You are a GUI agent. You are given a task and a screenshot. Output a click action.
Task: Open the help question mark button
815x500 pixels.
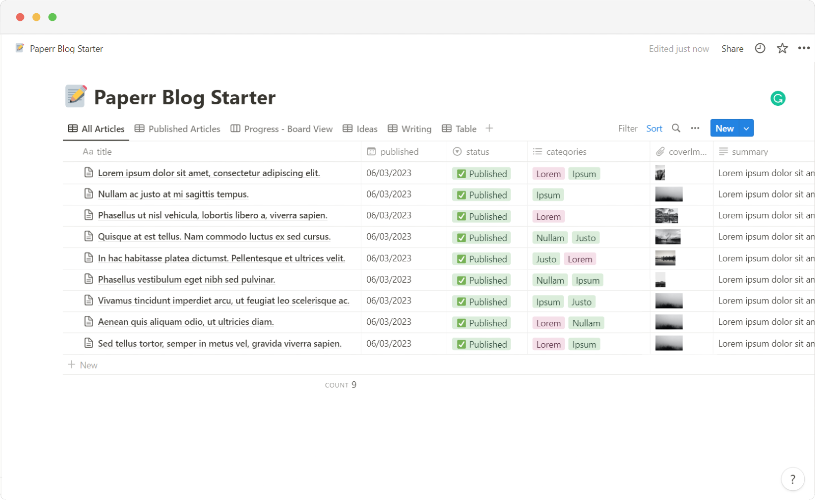click(x=793, y=479)
